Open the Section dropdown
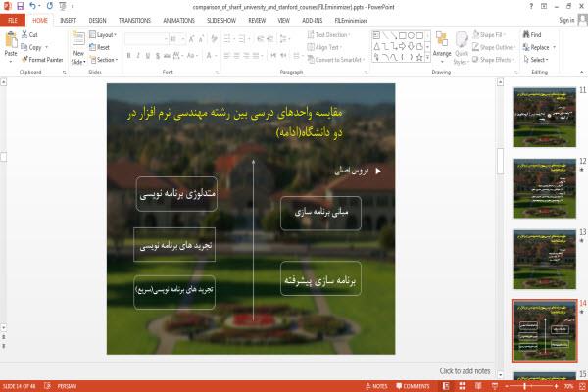The image size is (588, 392). [x=104, y=60]
